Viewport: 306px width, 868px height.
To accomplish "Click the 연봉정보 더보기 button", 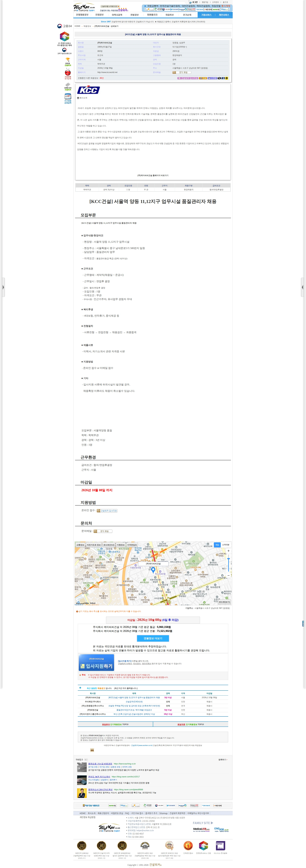I will 153,638.
